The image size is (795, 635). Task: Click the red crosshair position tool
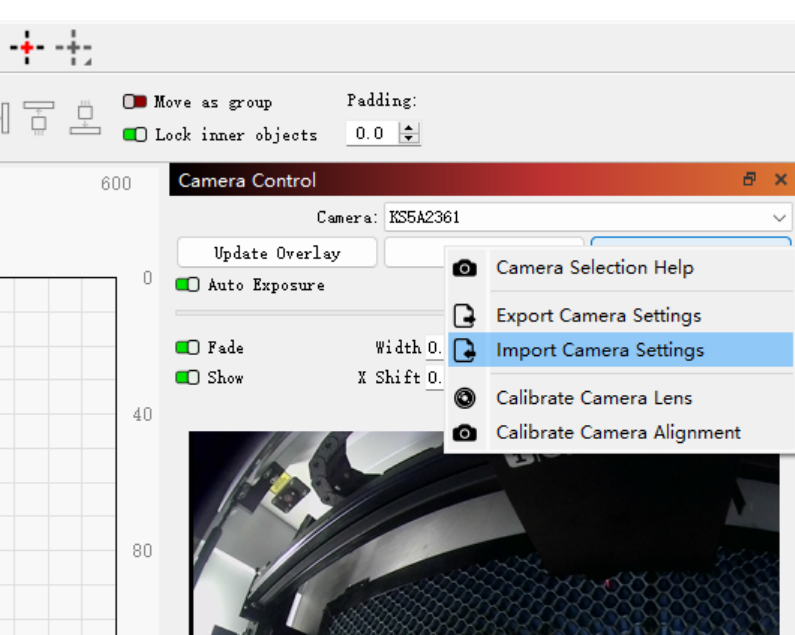tap(27, 47)
